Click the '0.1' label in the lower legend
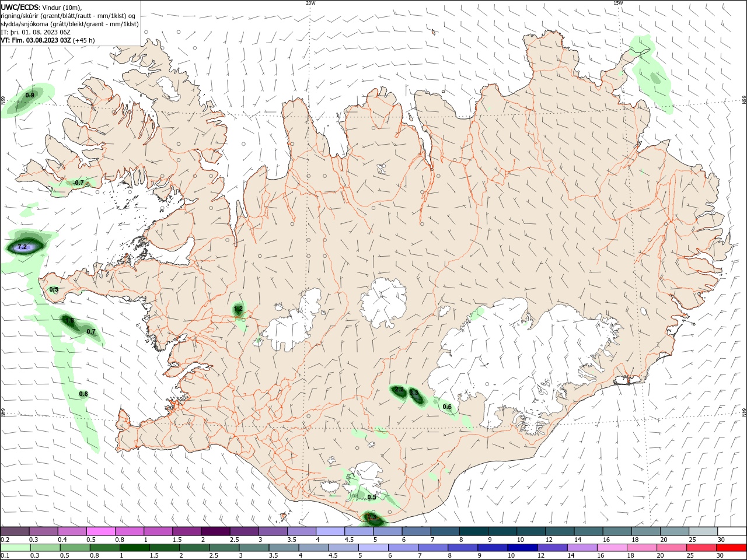Image resolution: width=747 pixels, height=560 pixels. tap(5, 556)
